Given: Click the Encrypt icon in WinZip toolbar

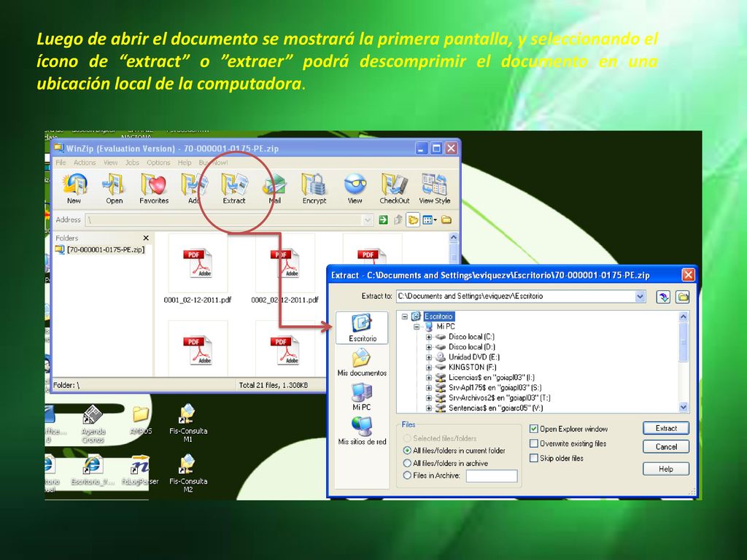Looking at the screenshot, I should (x=314, y=189).
